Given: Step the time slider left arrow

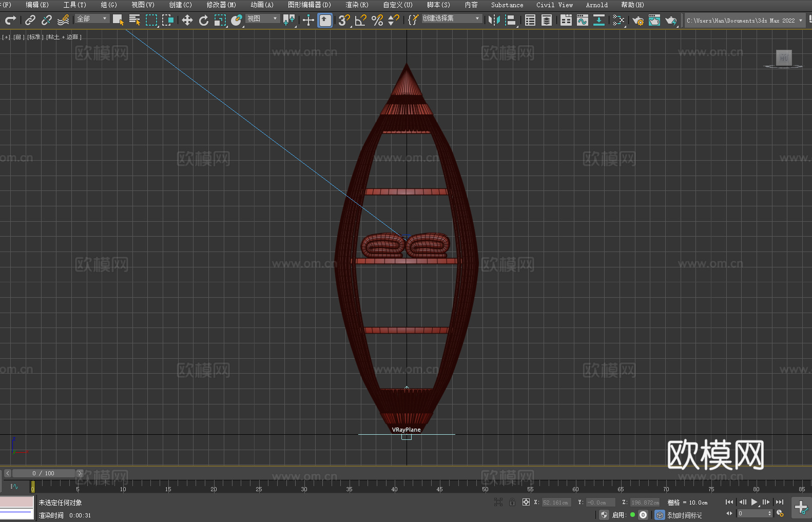Looking at the screenshot, I should tap(7, 473).
